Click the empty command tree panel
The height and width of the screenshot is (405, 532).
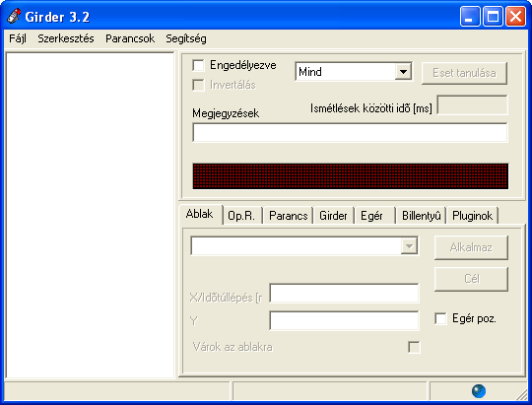point(90,215)
